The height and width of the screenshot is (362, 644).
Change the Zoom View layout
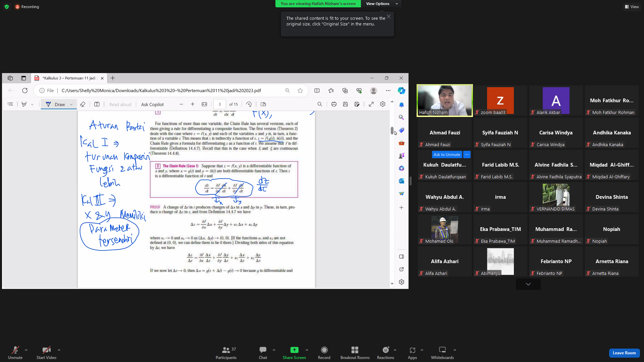pyautogui.click(x=632, y=7)
